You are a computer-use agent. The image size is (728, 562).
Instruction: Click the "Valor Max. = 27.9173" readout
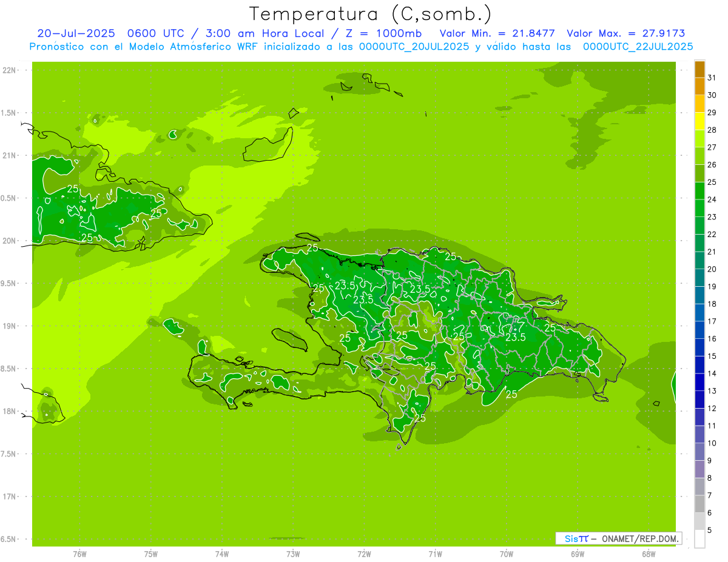[x=626, y=33]
